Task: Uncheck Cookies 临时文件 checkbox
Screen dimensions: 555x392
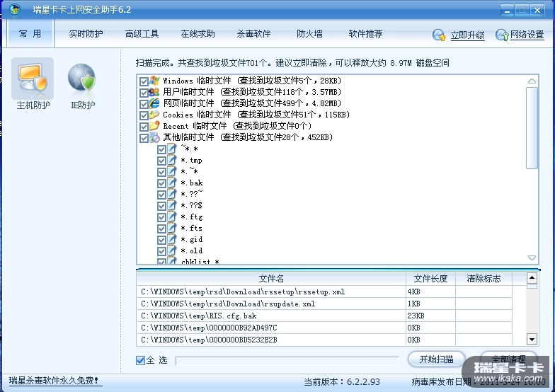Action: coord(144,115)
